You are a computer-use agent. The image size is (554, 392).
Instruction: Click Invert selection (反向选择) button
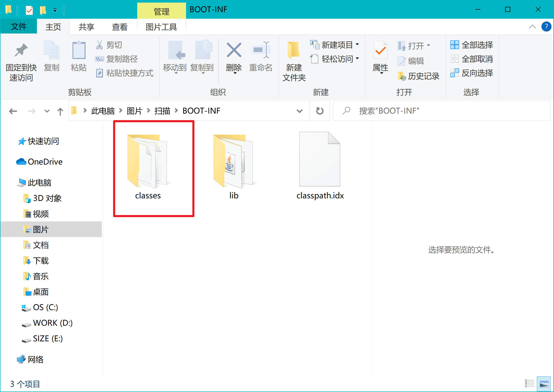tap(472, 73)
